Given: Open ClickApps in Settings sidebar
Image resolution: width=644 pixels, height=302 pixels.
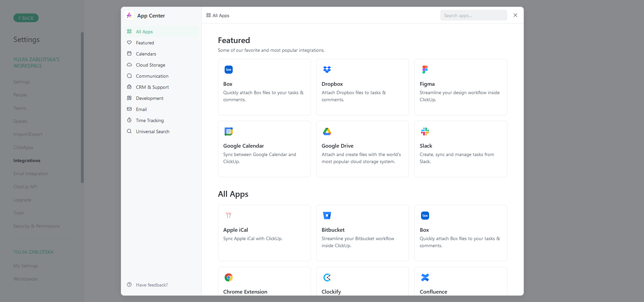Looking at the screenshot, I should (x=23, y=147).
